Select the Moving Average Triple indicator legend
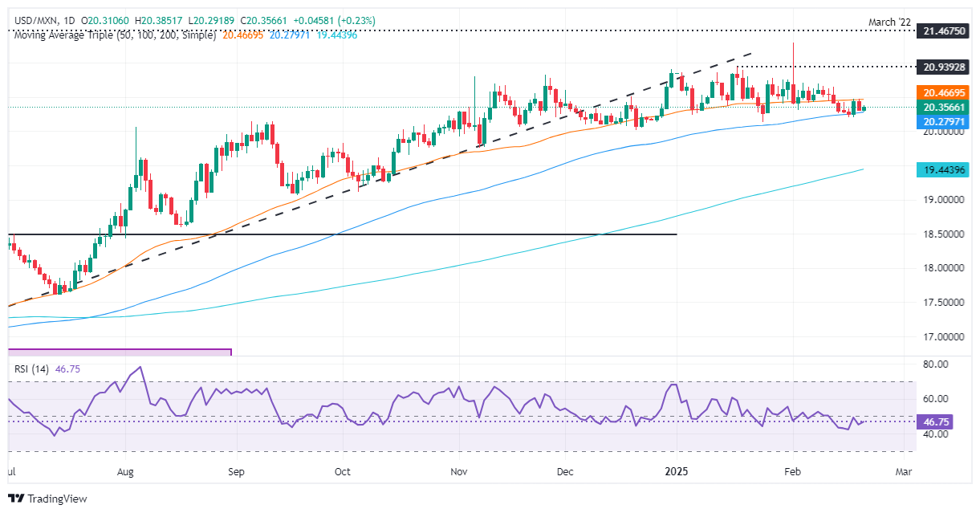980x513 pixels. click(114, 35)
